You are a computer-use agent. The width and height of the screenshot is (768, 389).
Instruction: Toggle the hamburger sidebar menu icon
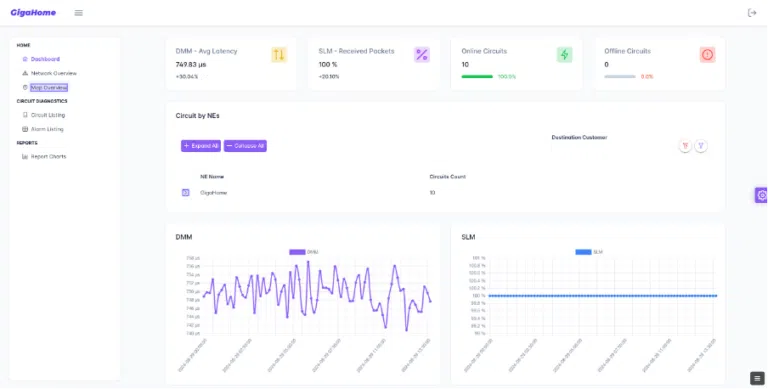click(78, 13)
